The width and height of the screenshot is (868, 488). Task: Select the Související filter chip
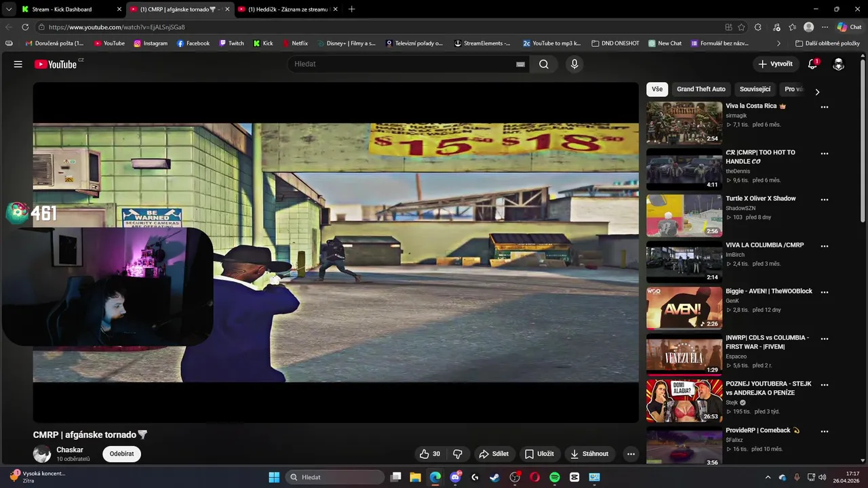[755, 89]
